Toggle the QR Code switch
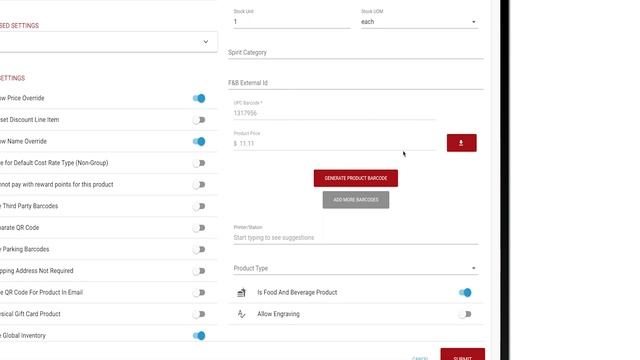The height and width of the screenshot is (360, 640). tap(199, 228)
